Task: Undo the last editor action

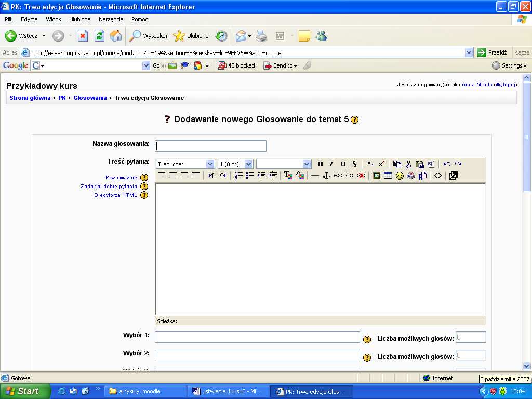Action: point(447,164)
